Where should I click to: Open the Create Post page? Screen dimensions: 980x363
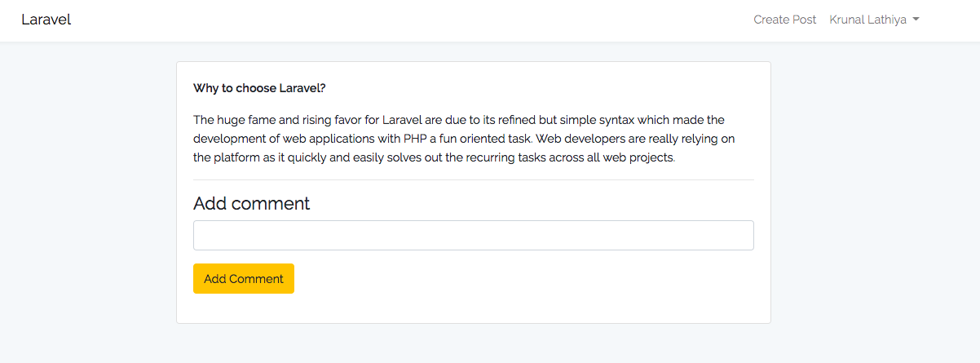tap(784, 20)
